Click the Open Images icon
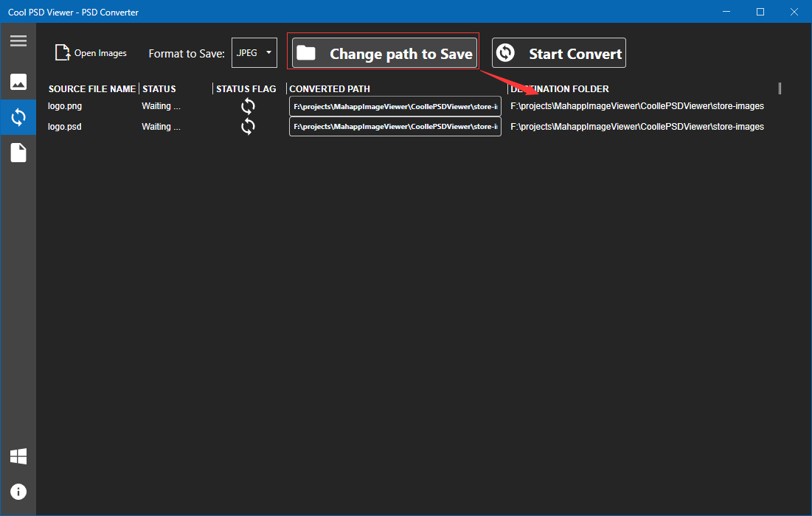Image resolution: width=812 pixels, height=516 pixels. pyautogui.click(x=62, y=52)
